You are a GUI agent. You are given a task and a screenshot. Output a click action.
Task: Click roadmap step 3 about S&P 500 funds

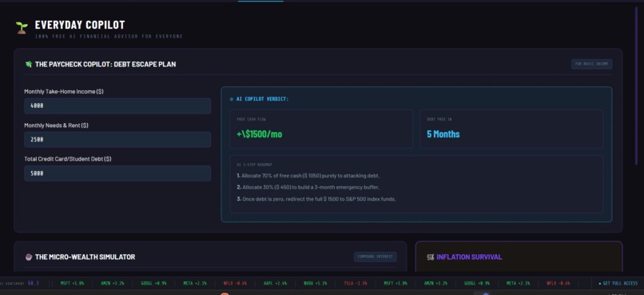pyautogui.click(x=316, y=199)
